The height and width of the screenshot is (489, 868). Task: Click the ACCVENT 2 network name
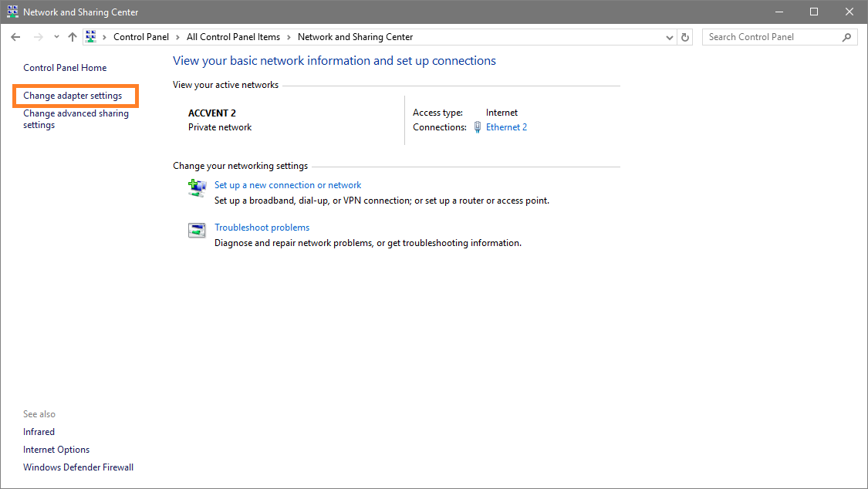pyautogui.click(x=212, y=113)
